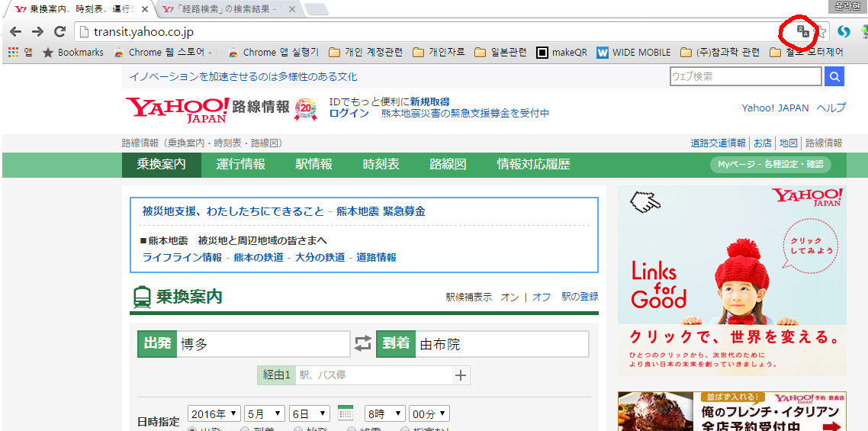Image resolution: width=868 pixels, height=431 pixels.
Task: Select the 乗換案内 navigation tab
Action: pyautogui.click(x=162, y=165)
